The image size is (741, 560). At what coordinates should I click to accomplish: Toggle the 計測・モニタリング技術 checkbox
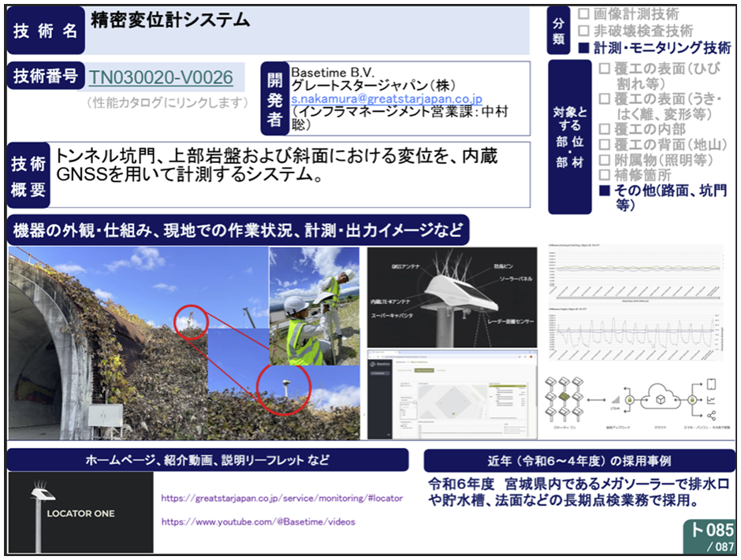click(583, 48)
